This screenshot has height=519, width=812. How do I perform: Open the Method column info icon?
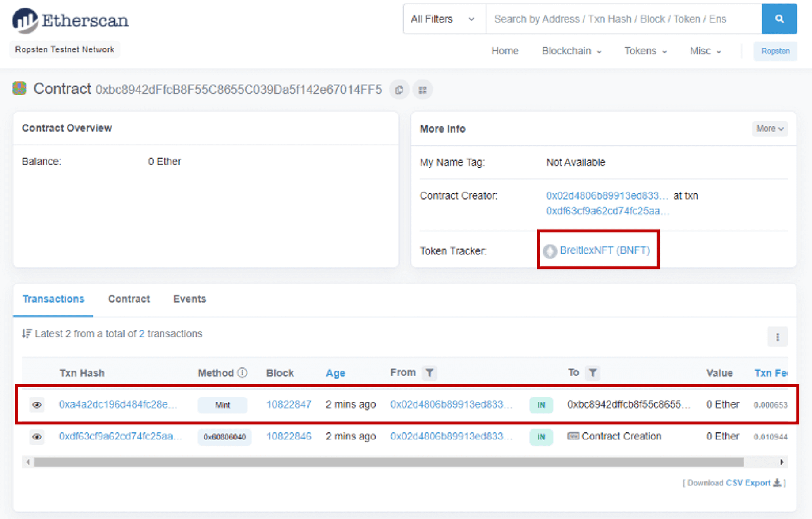(x=242, y=373)
